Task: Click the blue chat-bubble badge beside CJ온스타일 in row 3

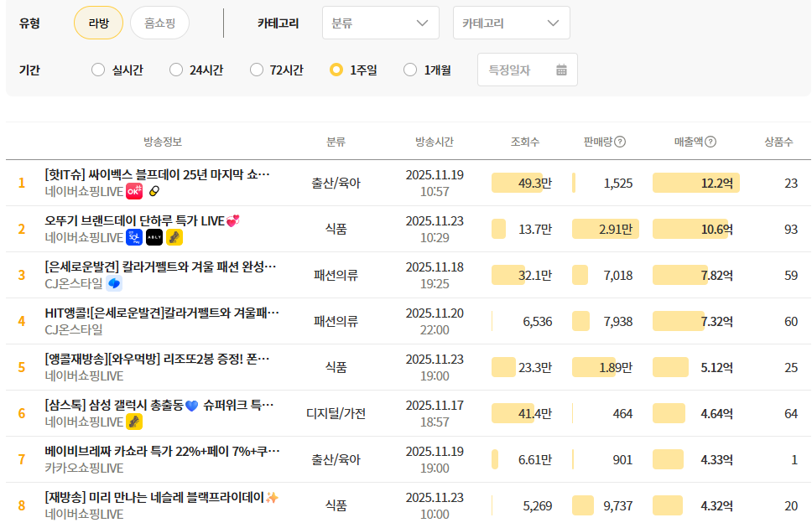Action: (x=114, y=284)
